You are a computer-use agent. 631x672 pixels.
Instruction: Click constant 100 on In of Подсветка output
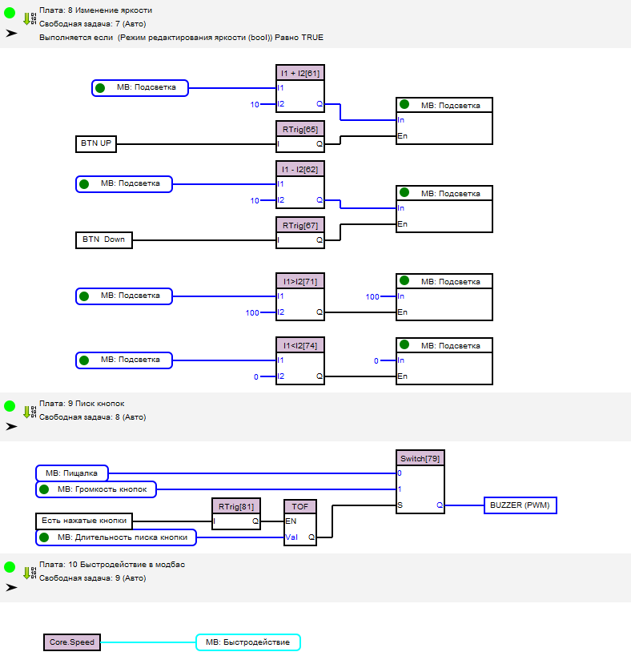[372, 296]
